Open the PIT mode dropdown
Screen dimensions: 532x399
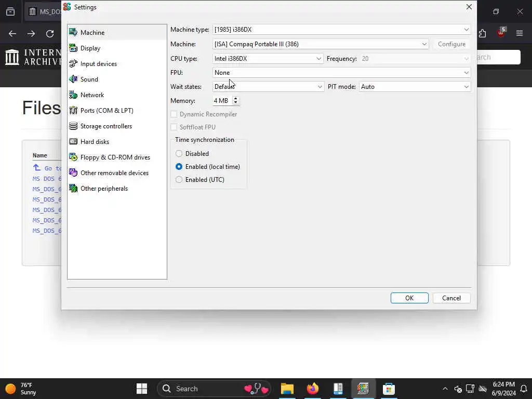coord(415,87)
